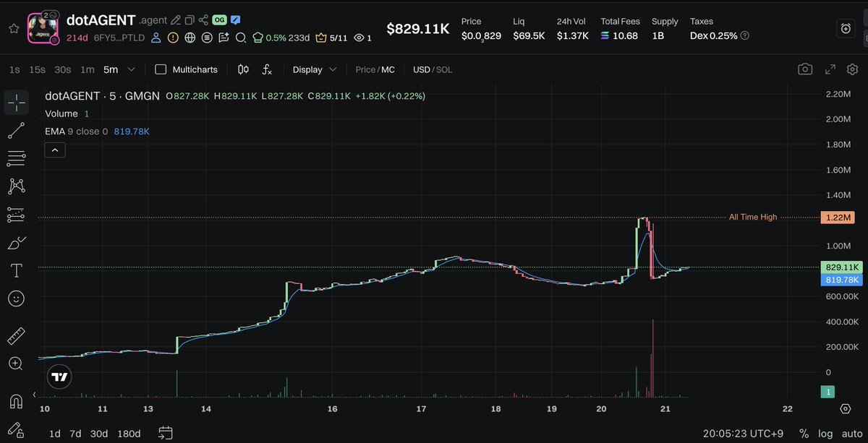Select the crosshair cursor tool
Viewport: 868px width, 443px height.
[16, 103]
